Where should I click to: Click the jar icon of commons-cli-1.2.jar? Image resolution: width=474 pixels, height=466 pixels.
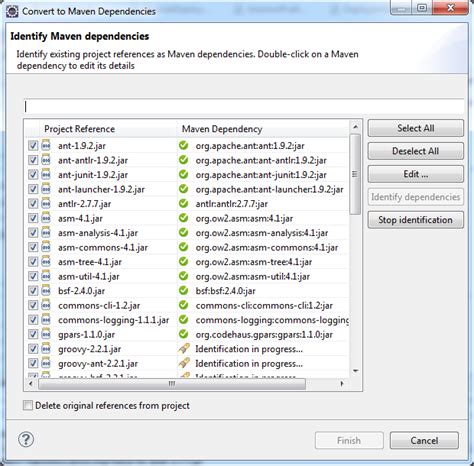pyautogui.click(x=46, y=305)
